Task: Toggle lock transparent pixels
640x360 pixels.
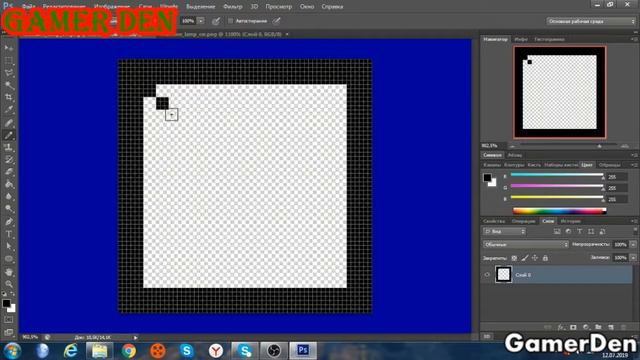Action: [514, 258]
